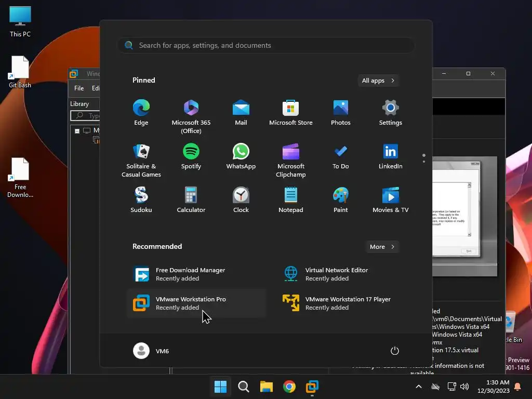Launch WhatsApp from pinned apps
This screenshot has width=532, height=399.
(241, 156)
